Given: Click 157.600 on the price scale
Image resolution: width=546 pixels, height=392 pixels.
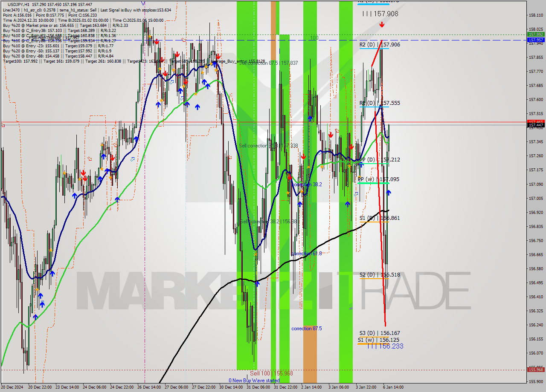Looking at the screenshot, I should 536,99.
